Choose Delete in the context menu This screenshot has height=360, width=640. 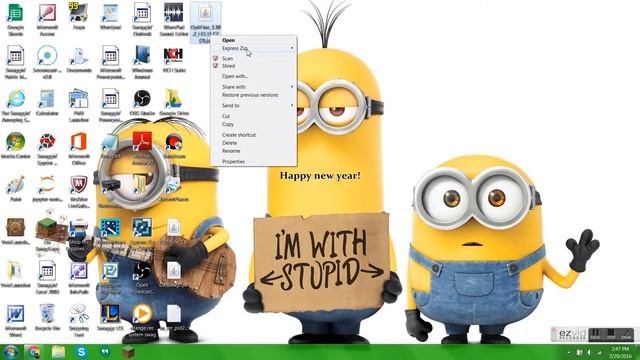click(253, 143)
